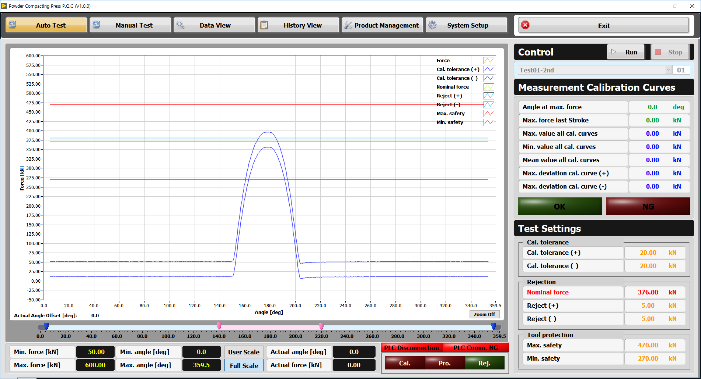Screen dimensions: 701x379
Task: Click Actual angle readout field
Action: coord(354,352)
